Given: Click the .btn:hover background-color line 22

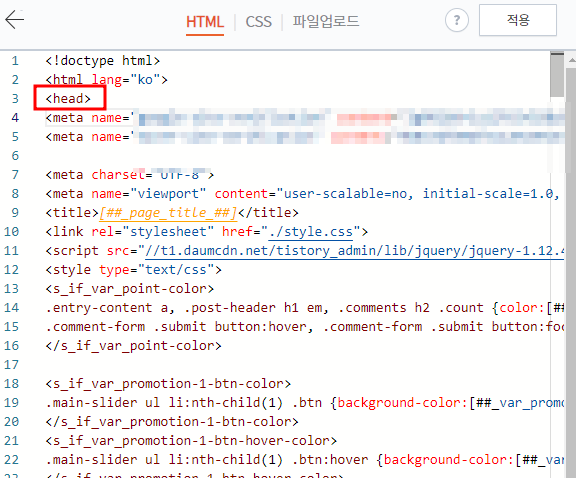Looking at the screenshot, I should click(x=305, y=460).
